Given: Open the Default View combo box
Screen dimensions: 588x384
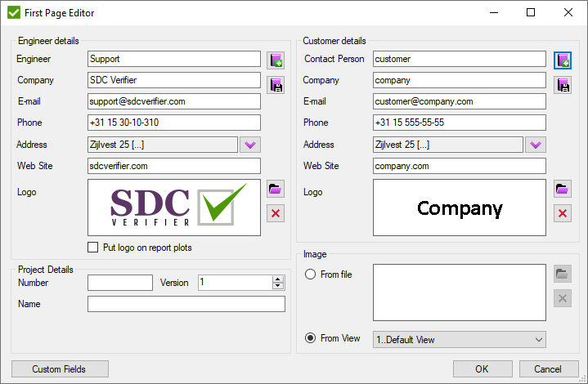Looking at the screenshot, I should click(x=459, y=339).
